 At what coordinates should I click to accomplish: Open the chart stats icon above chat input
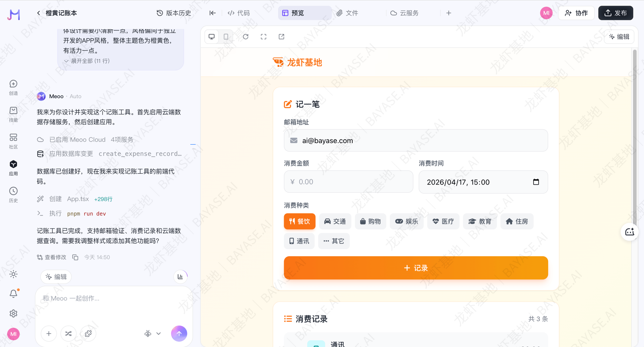pos(180,277)
